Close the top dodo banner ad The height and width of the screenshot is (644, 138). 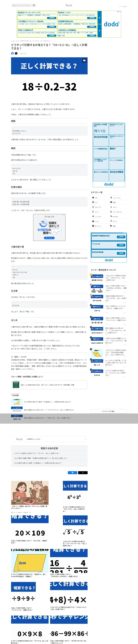(x=120, y=11)
